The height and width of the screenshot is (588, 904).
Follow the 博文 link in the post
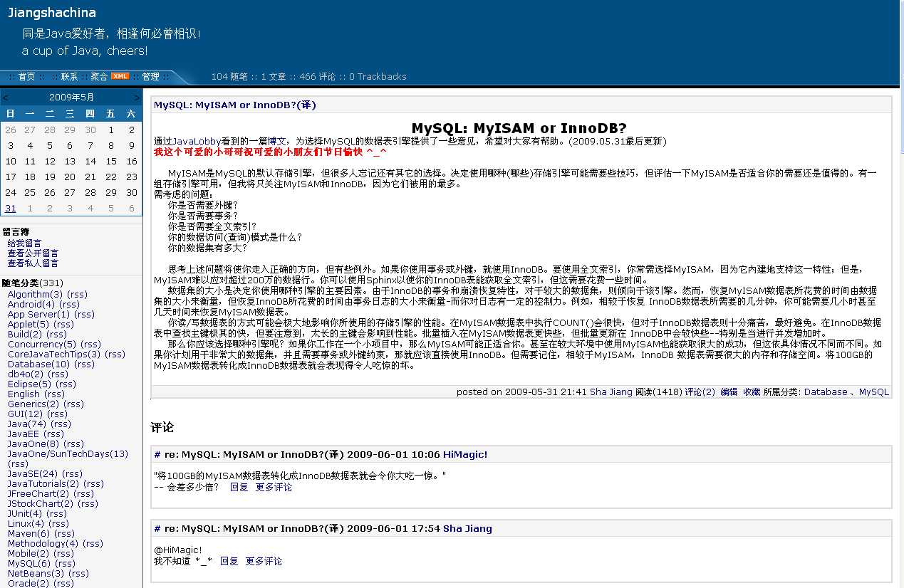tap(276, 141)
